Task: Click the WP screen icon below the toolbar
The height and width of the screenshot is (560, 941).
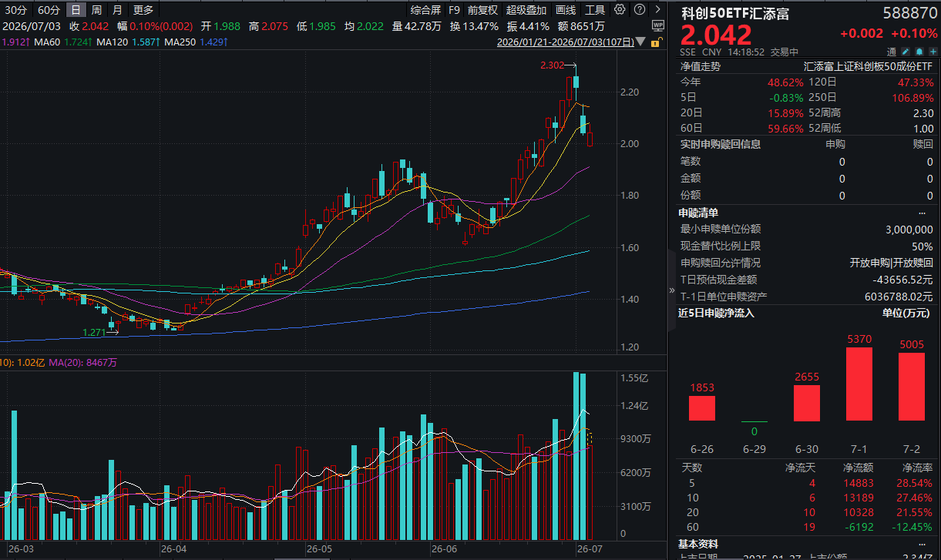Action: [x=658, y=25]
